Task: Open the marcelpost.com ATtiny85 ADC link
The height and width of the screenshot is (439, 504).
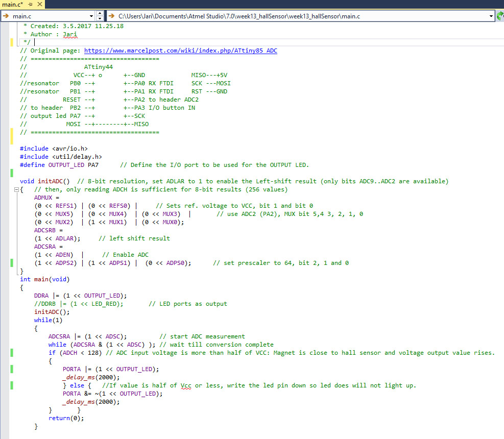Action: pos(181,51)
